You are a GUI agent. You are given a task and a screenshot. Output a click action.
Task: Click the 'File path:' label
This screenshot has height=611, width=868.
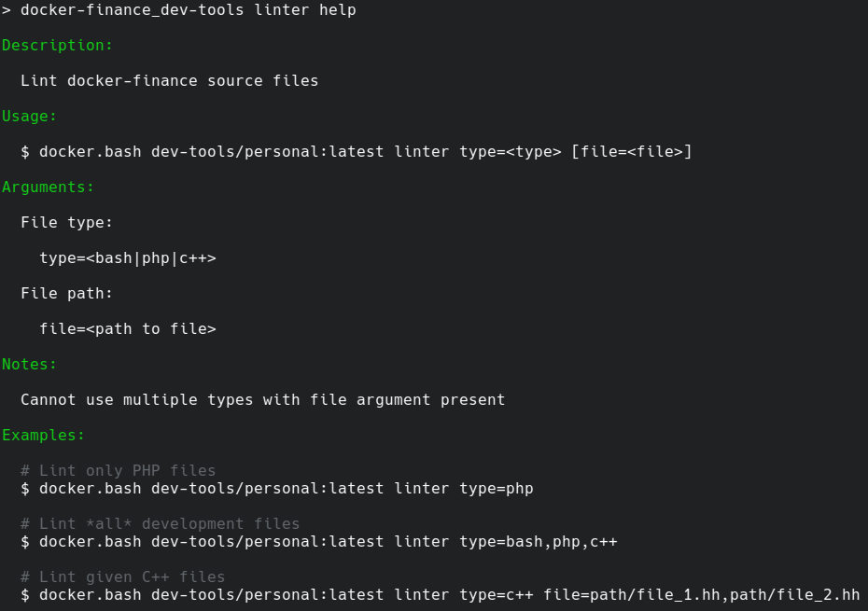point(66,293)
